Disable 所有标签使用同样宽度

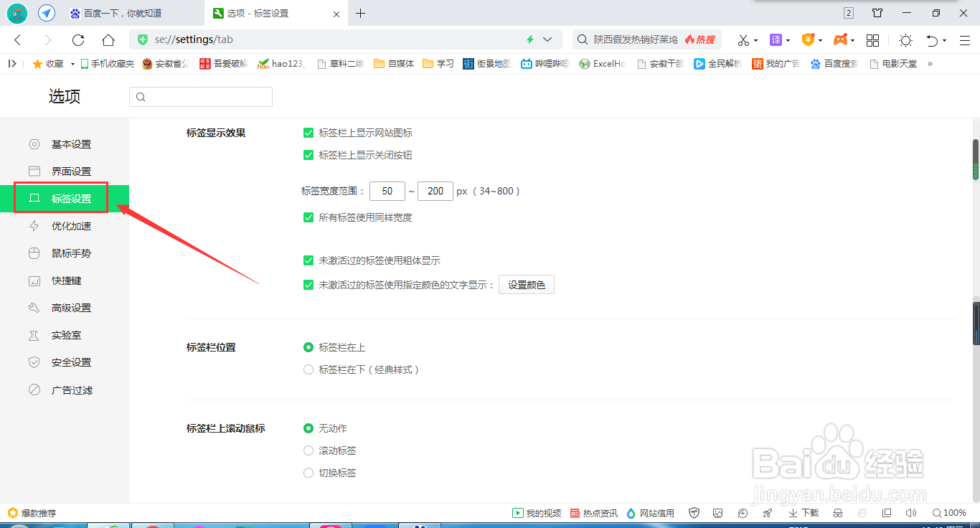click(x=308, y=217)
